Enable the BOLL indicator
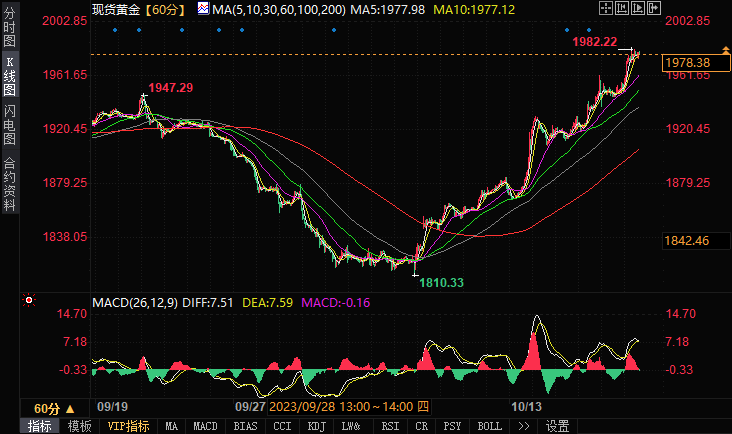Image resolution: width=732 pixels, height=434 pixels. tap(489, 426)
